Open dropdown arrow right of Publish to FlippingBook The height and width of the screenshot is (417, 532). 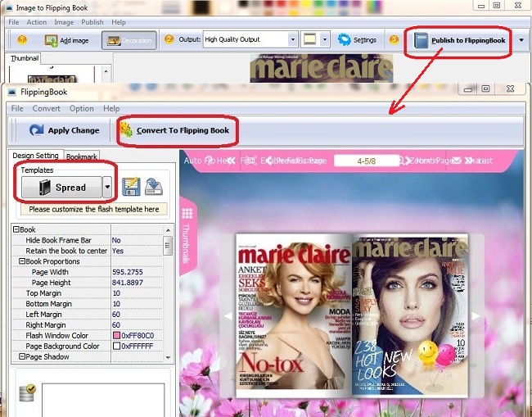tap(521, 40)
